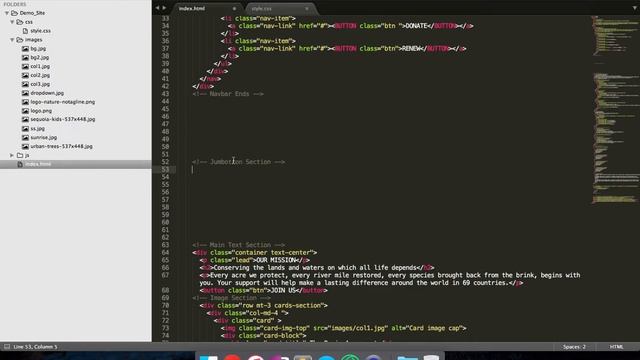Go to next tab with right arrow
640x360 pixels.
coord(164,8)
